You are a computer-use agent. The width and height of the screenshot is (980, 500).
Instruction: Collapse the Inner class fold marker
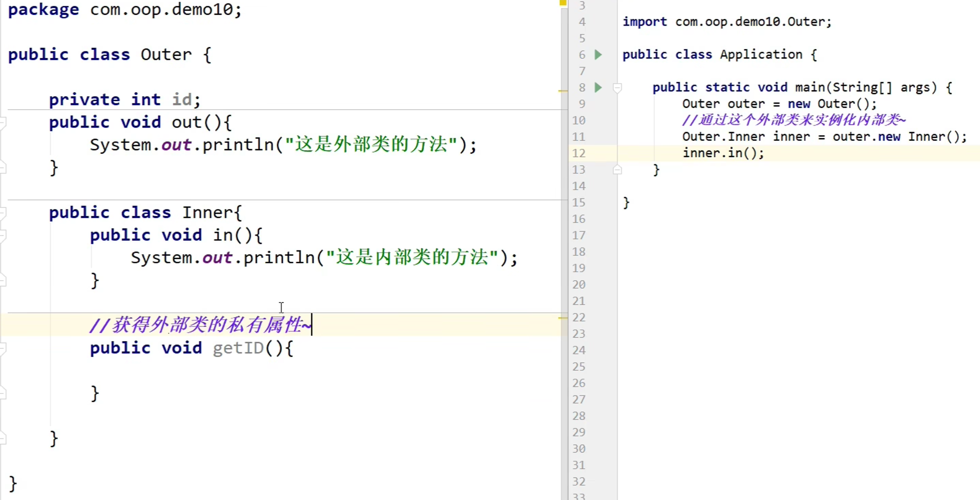3,213
